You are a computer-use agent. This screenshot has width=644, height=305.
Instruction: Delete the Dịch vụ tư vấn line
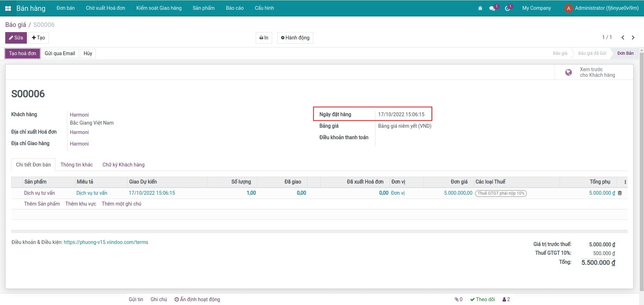tap(620, 193)
